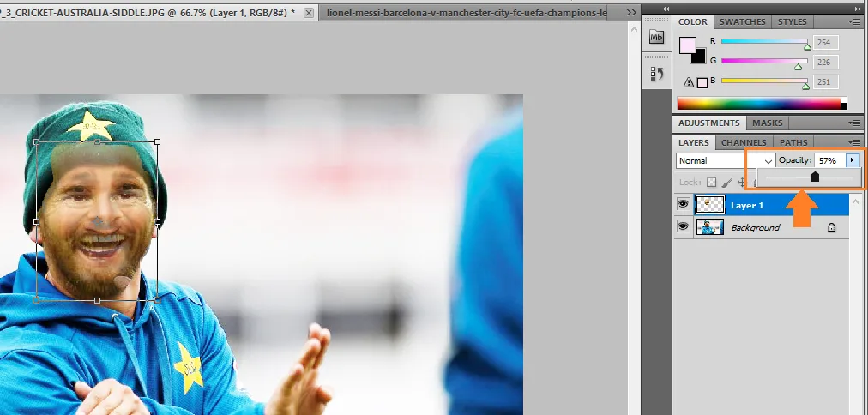Show more document tabs via chevron
This screenshot has width=868, height=415.
(x=631, y=12)
